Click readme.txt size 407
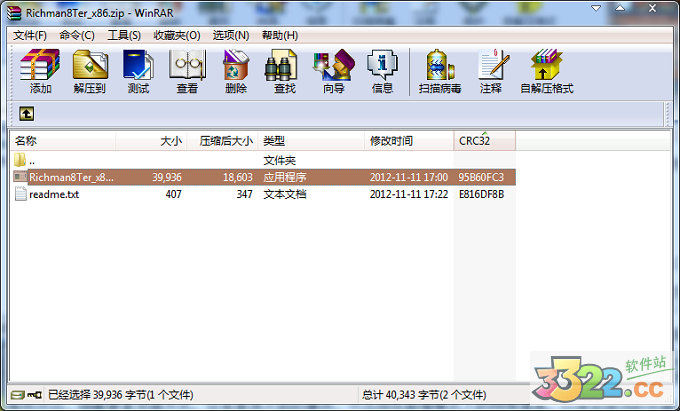Image resolution: width=680 pixels, height=411 pixels. tap(173, 194)
